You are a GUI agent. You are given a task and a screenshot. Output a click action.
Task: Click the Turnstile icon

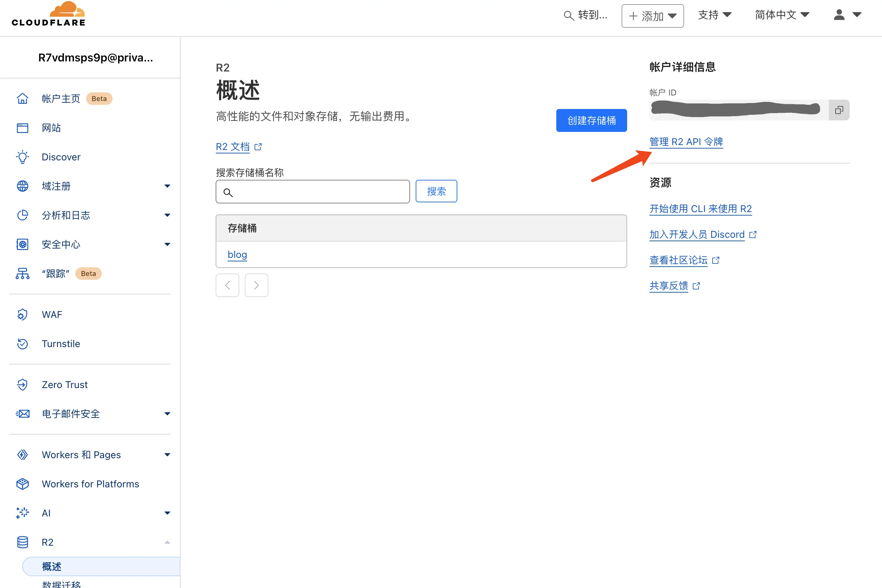(x=22, y=344)
